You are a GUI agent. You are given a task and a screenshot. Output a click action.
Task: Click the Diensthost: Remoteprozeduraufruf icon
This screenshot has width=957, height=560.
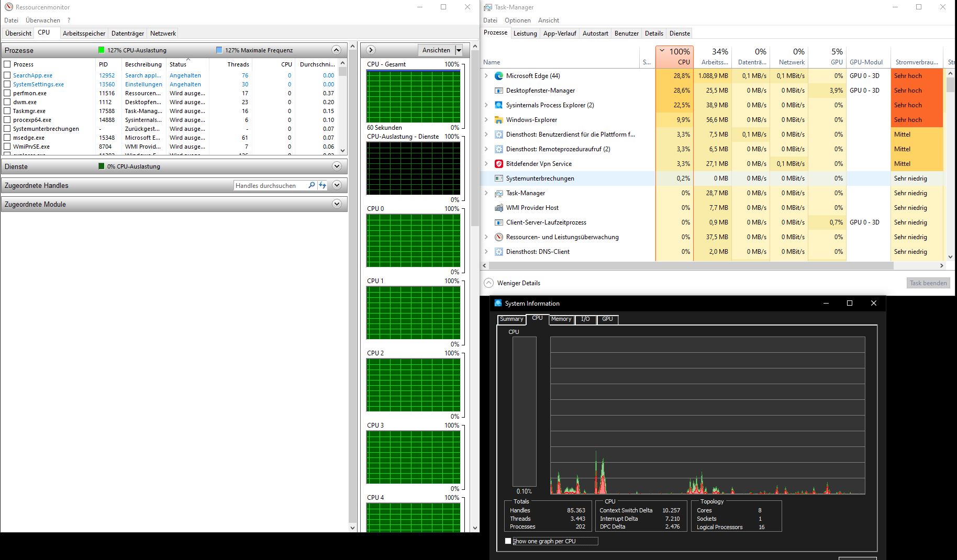498,149
